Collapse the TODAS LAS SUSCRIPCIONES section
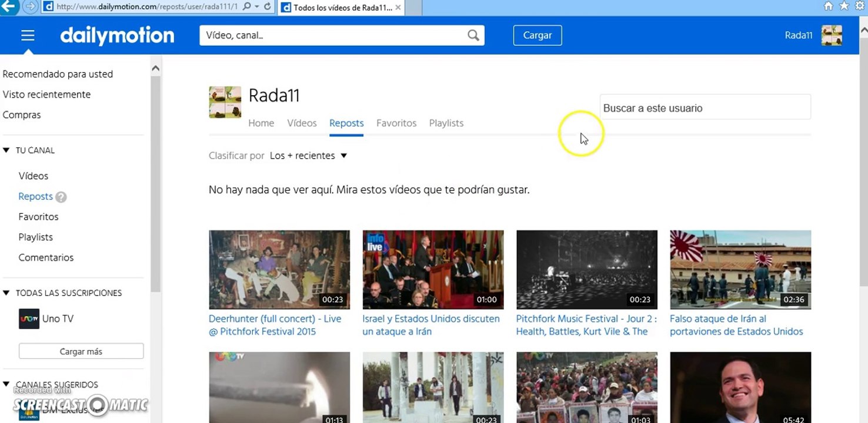Viewport: 868px width, 423px height. (x=6, y=293)
